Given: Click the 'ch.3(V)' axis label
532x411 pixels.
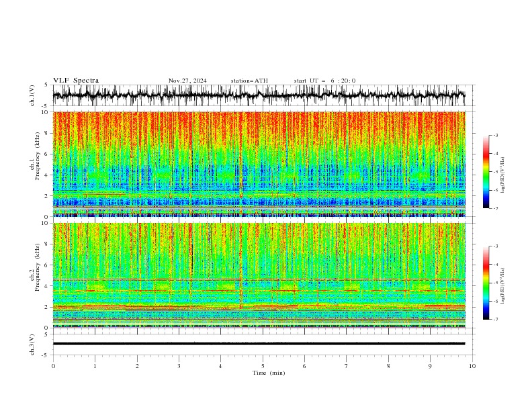Looking at the screenshot, I should (32, 345).
